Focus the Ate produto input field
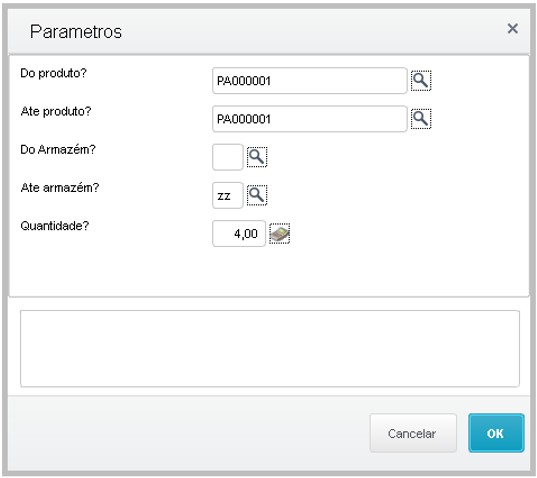This screenshot has width=537, height=478. 310,119
